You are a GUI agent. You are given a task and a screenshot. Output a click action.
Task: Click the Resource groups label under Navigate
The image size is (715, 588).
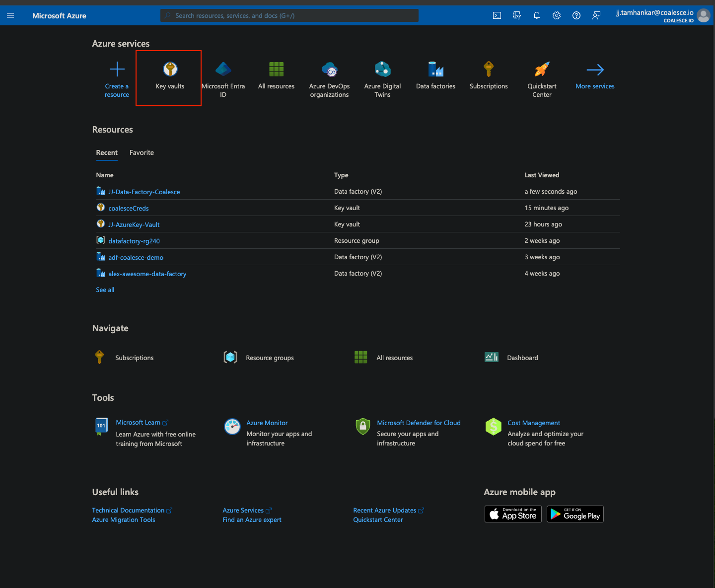coord(270,358)
